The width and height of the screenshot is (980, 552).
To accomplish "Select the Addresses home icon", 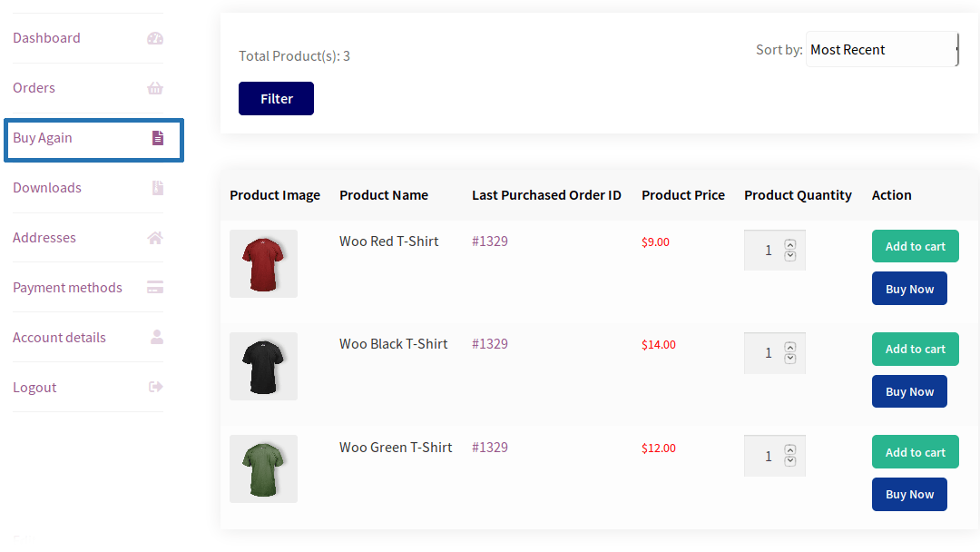I will coord(154,237).
